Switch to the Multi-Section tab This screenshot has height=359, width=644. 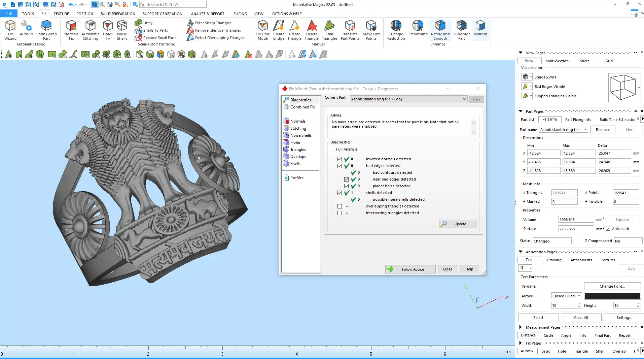click(557, 61)
